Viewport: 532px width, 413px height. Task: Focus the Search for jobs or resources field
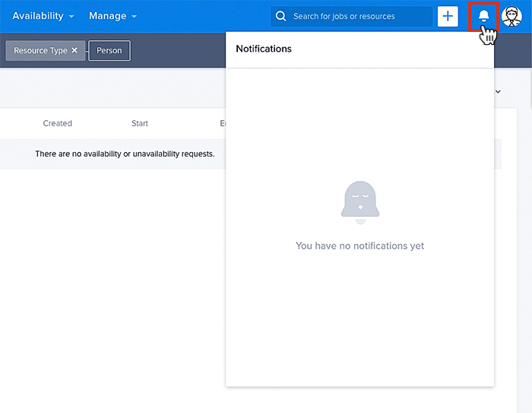[x=357, y=16]
